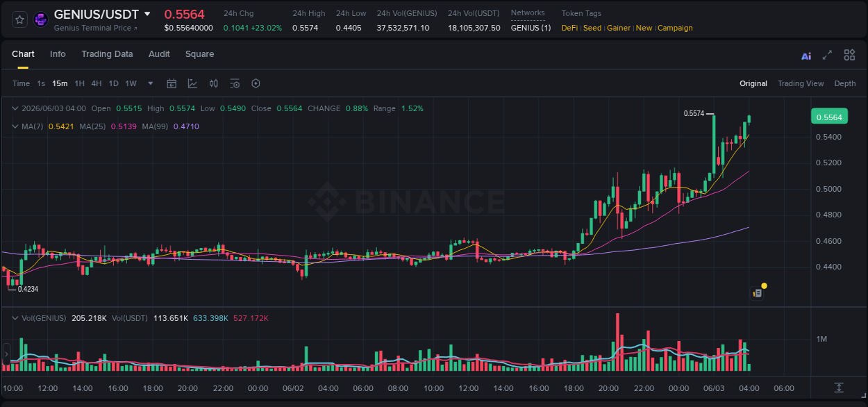Open the Info tab
868x407 pixels.
tap(58, 54)
